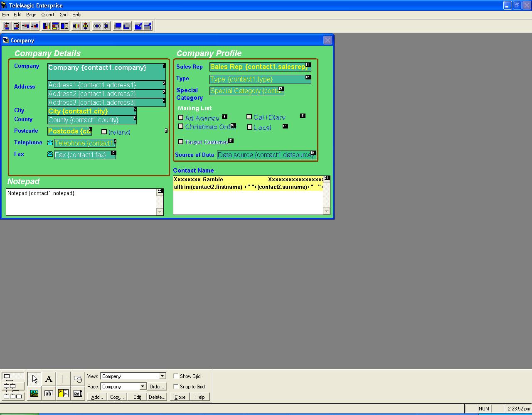Click the Order... button
Image resolution: width=532 pixels, height=415 pixels.
pyautogui.click(x=157, y=387)
